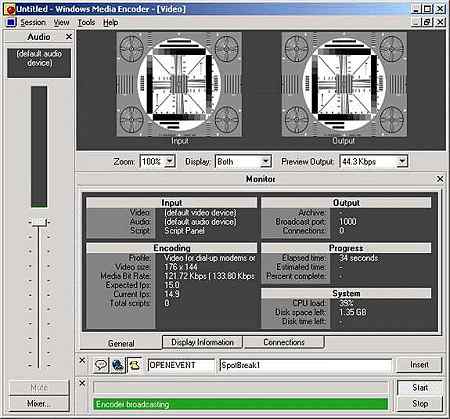
Task: Click the 34 seconds elapsed time value
Action: pyautogui.click(x=359, y=258)
